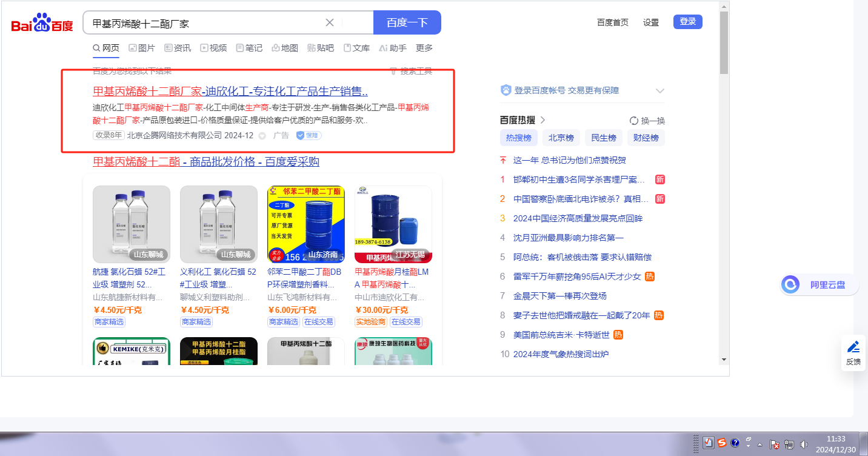Refresh hot searches with 换一换
Screen dimensions: 868x456
647,121
